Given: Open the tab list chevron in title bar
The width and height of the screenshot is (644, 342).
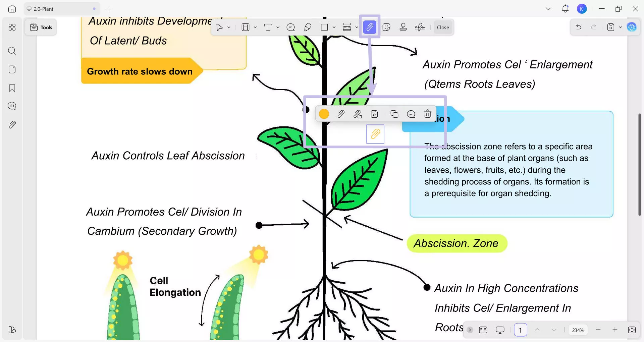Looking at the screenshot, I should pyautogui.click(x=548, y=9).
